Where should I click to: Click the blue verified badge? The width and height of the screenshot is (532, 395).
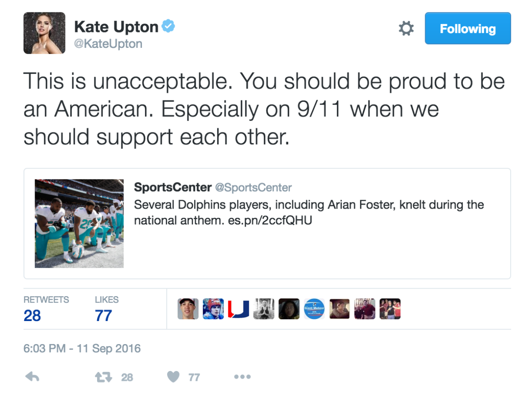[x=168, y=27]
